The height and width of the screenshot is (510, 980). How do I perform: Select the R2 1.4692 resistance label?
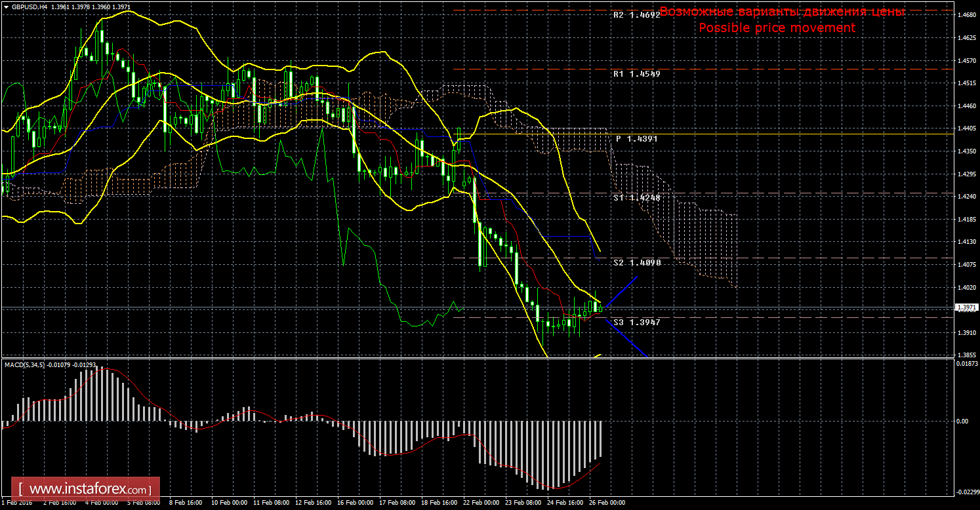(x=636, y=14)
